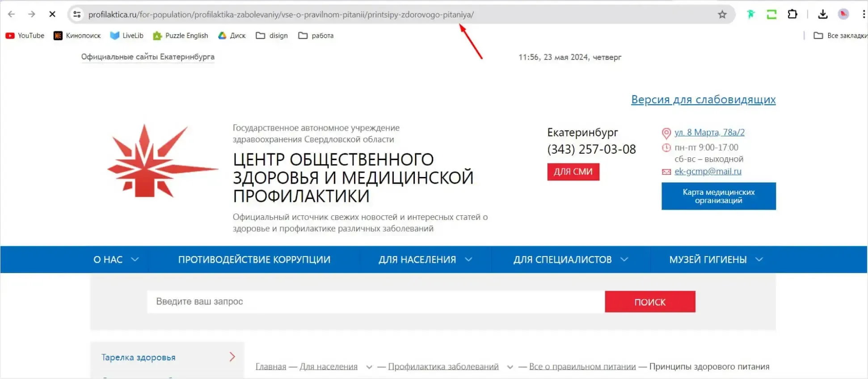The height and width of the screenshot is (379, 868).
Task: Click the ДЛЯ СМИ button
Action: (573, 172)
